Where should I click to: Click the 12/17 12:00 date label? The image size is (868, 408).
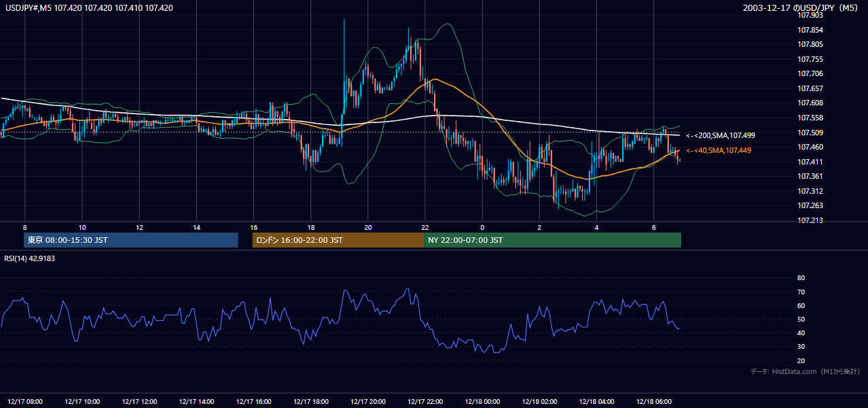coord(139,402)
